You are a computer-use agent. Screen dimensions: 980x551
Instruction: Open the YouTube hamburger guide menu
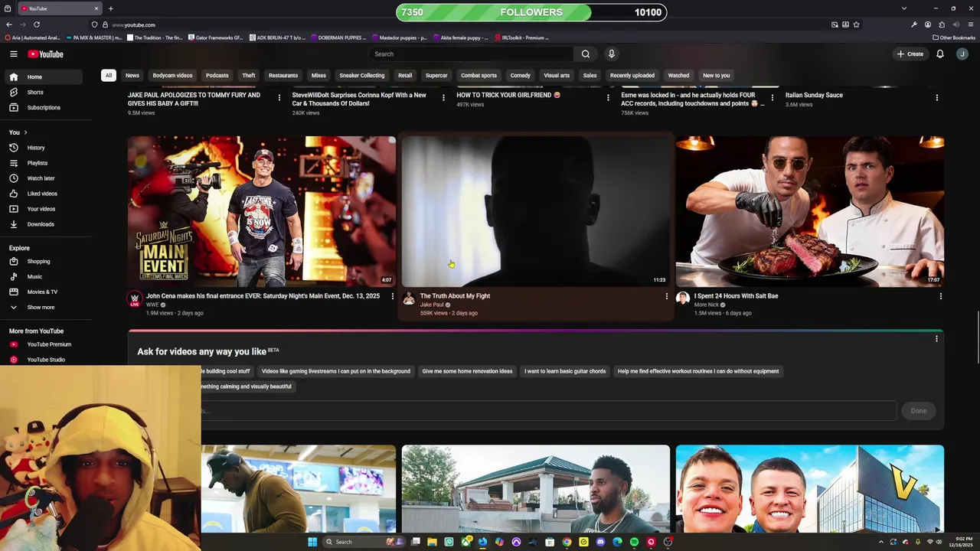click(x=13, y=54)
